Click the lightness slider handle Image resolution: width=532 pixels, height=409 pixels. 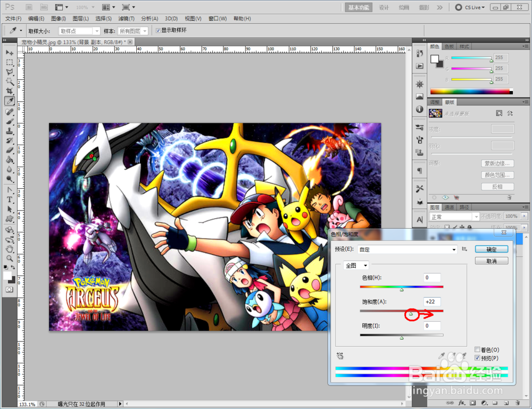402,338
